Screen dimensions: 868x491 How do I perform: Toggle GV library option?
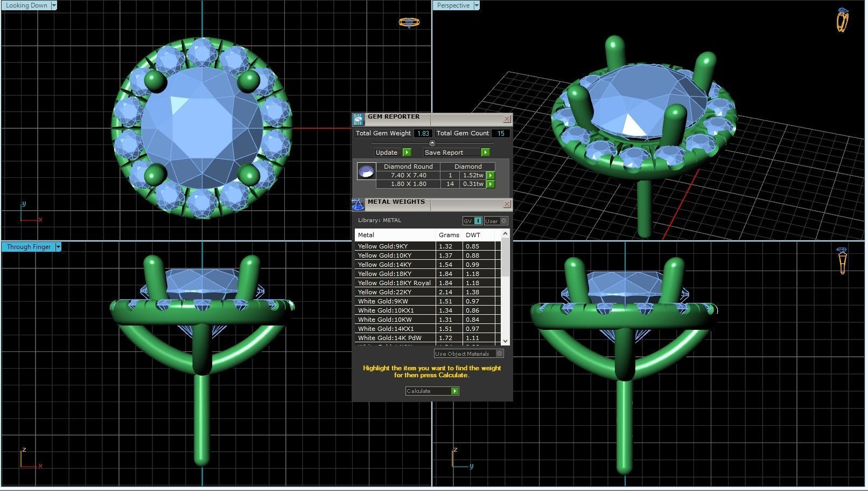pyautogui.click(x=472, y=221)
